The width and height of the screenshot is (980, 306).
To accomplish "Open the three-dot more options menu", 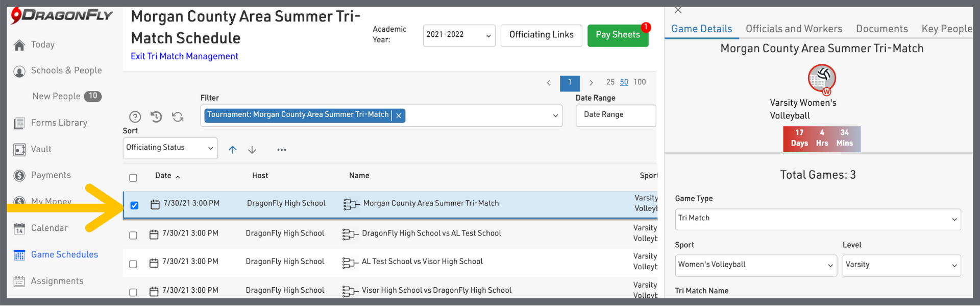I will click(x=282, y=150).
